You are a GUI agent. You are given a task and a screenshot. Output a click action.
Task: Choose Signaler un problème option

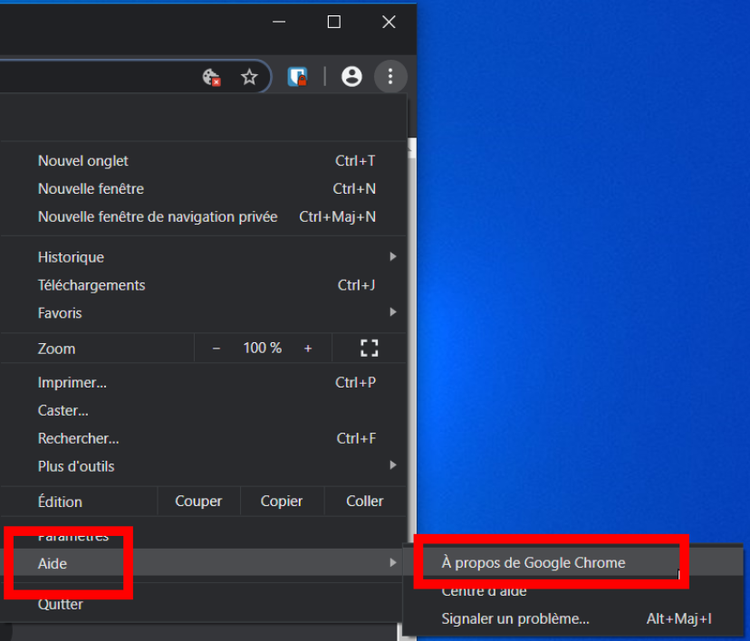(x=515, y=619)
